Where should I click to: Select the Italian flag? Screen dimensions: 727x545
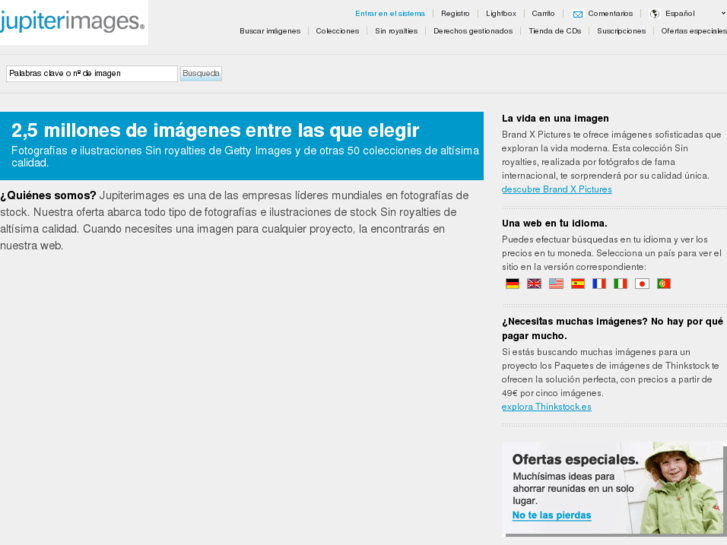click(x=620, y=283)
